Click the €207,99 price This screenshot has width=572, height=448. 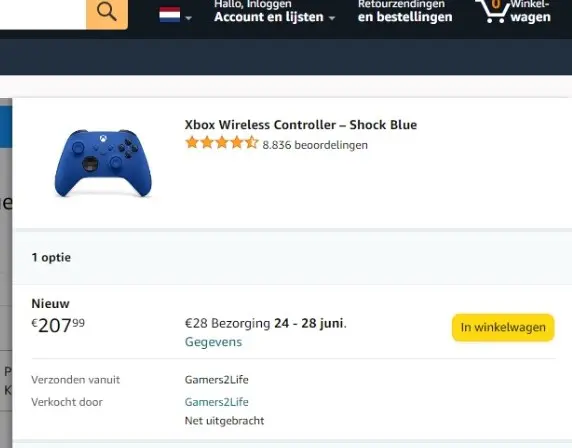pyautogui.click(x=58, y=325)
